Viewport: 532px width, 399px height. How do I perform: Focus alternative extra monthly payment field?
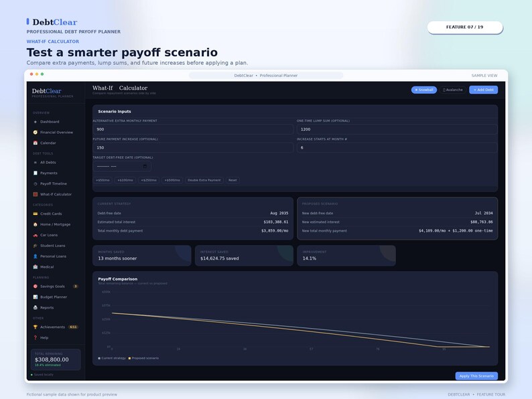click(x=193, y=129)
